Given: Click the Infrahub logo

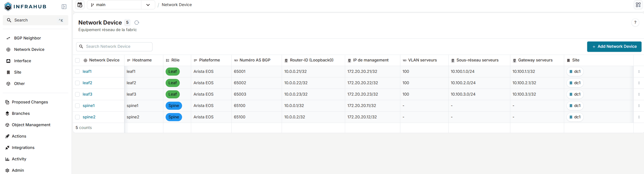Looking at the screenshot, I should tap(25, 7).
